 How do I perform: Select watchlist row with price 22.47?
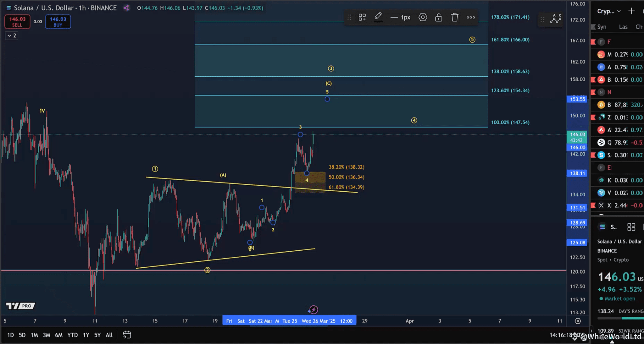617,130
